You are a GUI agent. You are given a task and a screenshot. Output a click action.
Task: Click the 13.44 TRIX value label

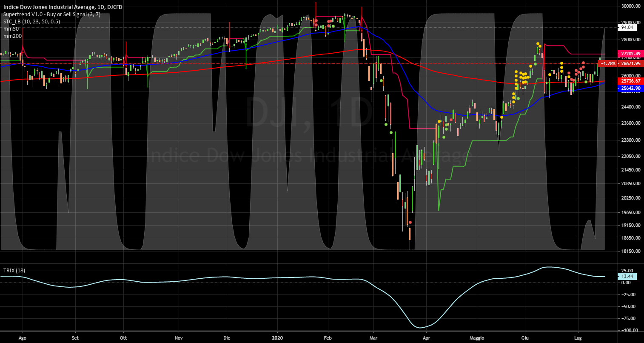[627, 276]
